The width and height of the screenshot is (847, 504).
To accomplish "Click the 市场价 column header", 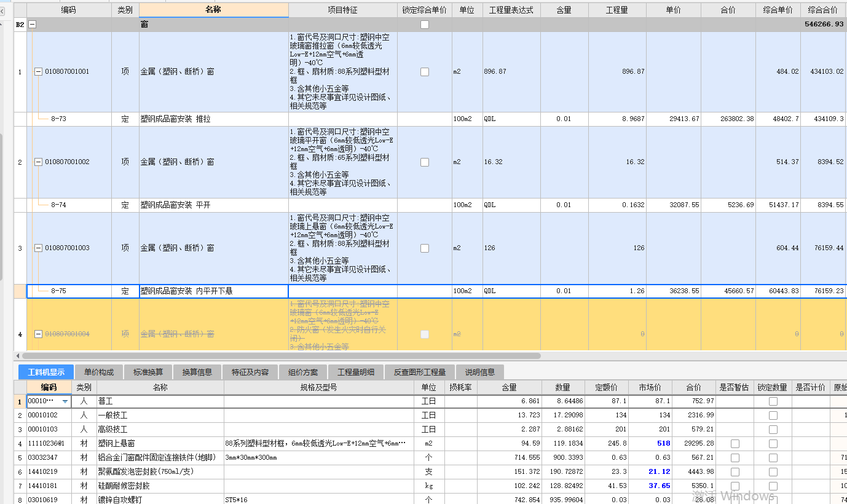I will 650,387.
